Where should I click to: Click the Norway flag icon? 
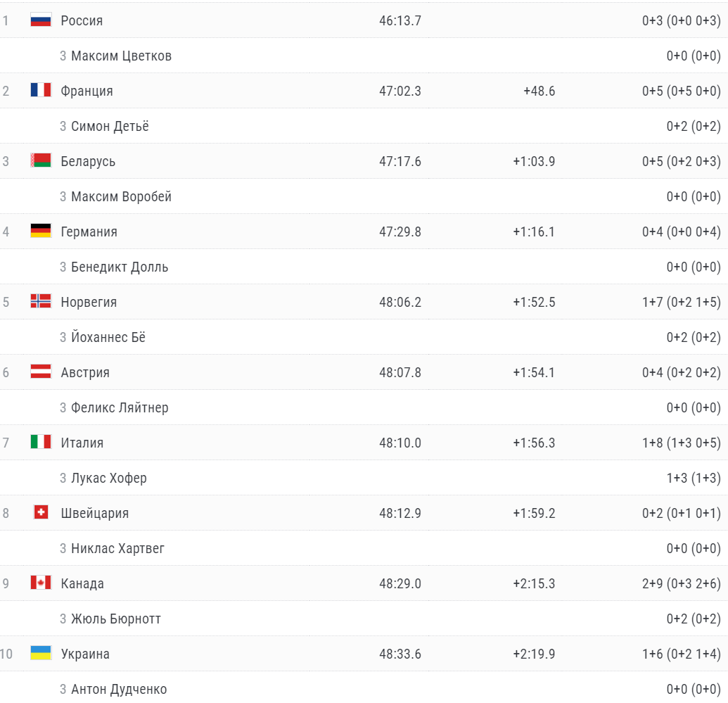(41, 301)
